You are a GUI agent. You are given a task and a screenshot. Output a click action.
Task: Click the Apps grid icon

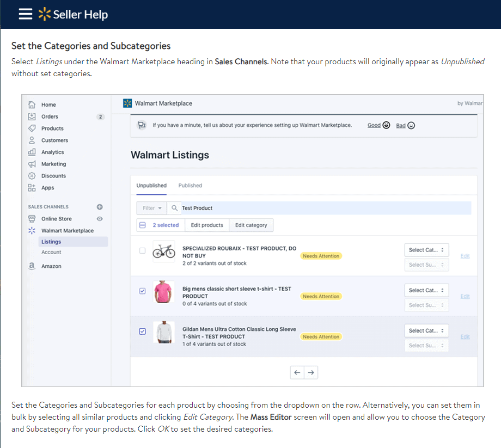(32, 187)
